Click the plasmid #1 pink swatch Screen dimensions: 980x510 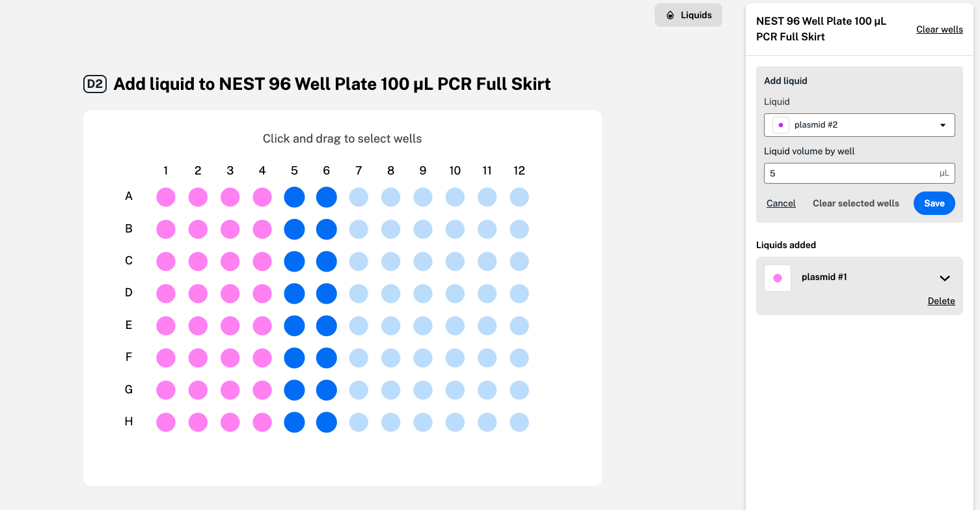[778, 278]
